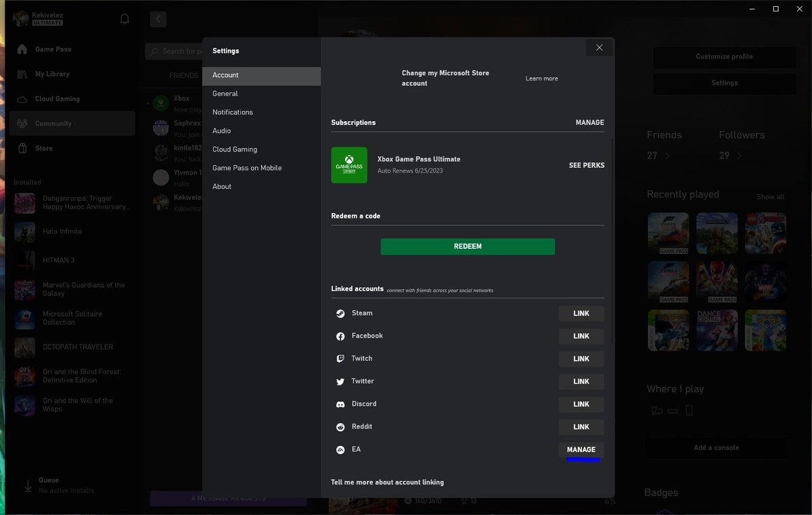Screen dimensions: 812x515
Task: Click the green REDEEM button
Action: (468, 246)
